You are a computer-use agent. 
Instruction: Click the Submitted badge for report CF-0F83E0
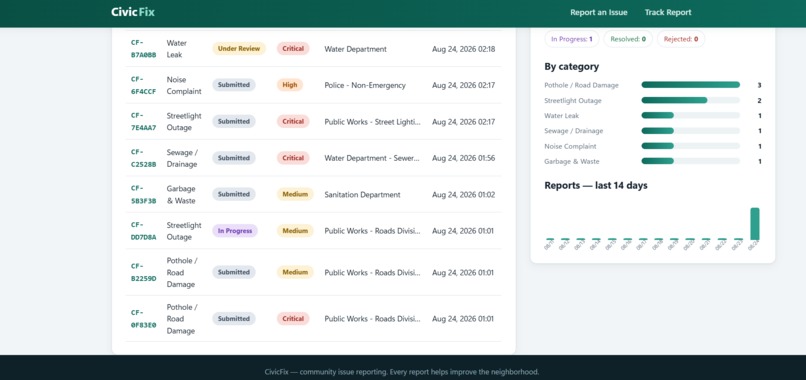pyautogui.click(x=234, y=319)
